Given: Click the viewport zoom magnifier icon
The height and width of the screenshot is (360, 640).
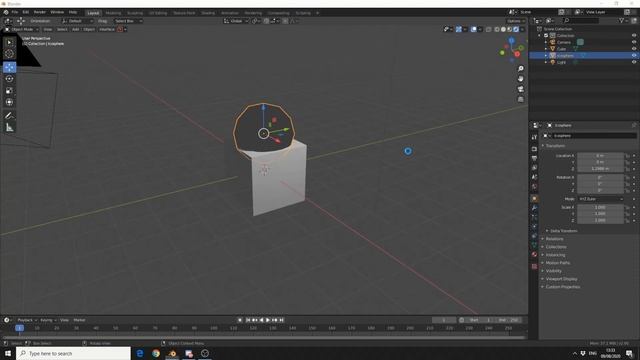Looking at the screenshot, I should point(520,69).
